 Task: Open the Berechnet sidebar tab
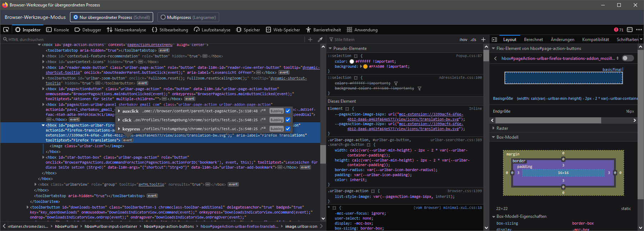[x=533, y=40]
